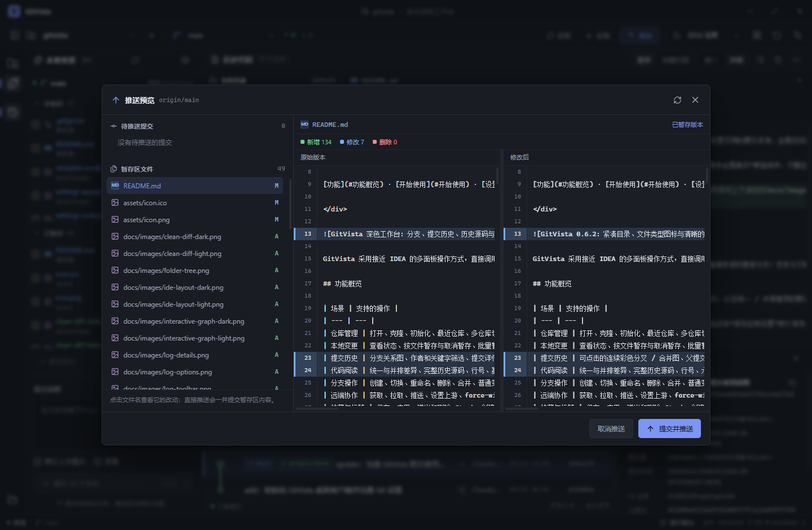
Task: Click the commit icon next to 待推送提交
Action: click(114, 126)
